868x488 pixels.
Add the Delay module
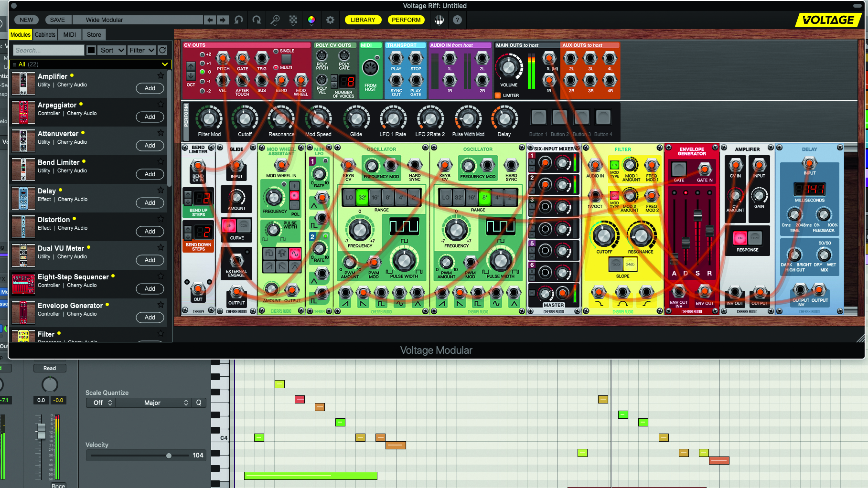tap(150, 203)
